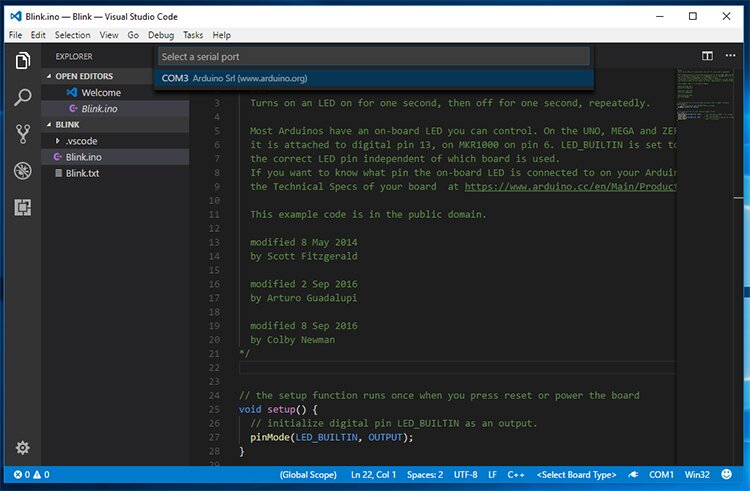This screenshot has width=750, height=491.
Task: Click COM1 serial port in status bar
Action: tap(661, 474)
